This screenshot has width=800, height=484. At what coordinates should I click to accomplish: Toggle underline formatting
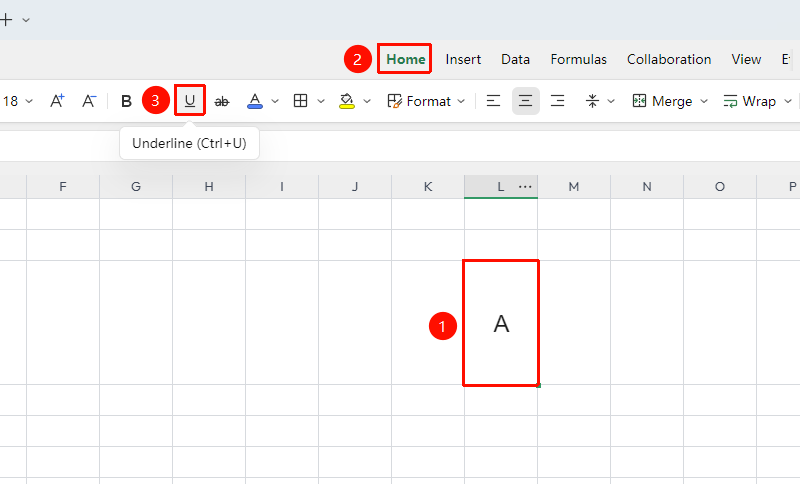190,101
